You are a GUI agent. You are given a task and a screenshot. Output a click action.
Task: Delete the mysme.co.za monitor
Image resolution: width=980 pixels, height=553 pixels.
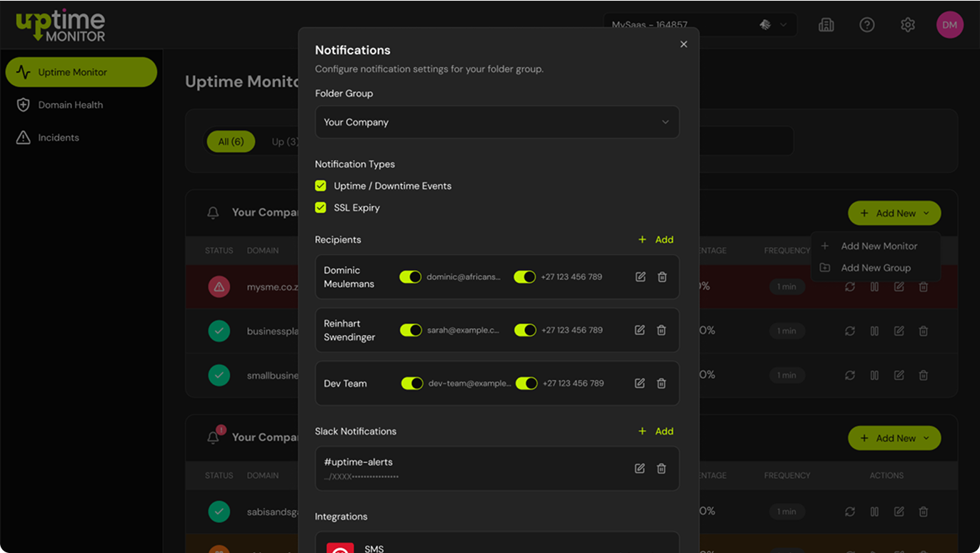[924, 287]
